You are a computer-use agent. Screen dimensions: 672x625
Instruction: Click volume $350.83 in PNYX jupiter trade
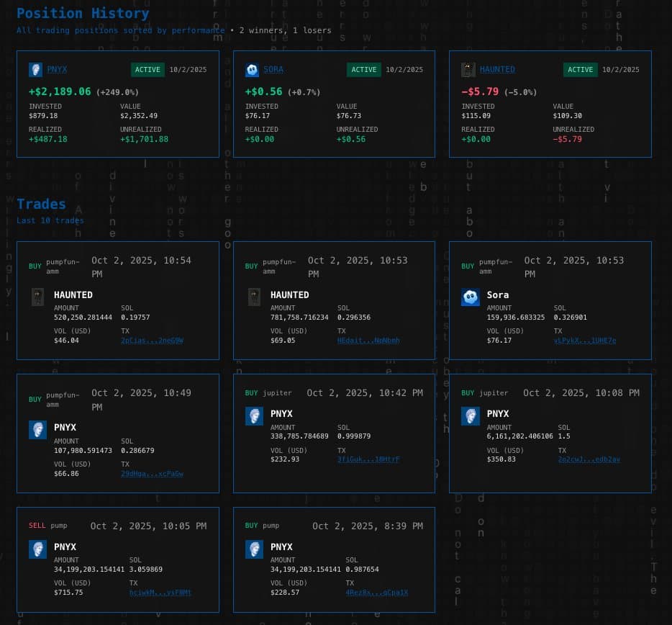(x=501, y=459)
